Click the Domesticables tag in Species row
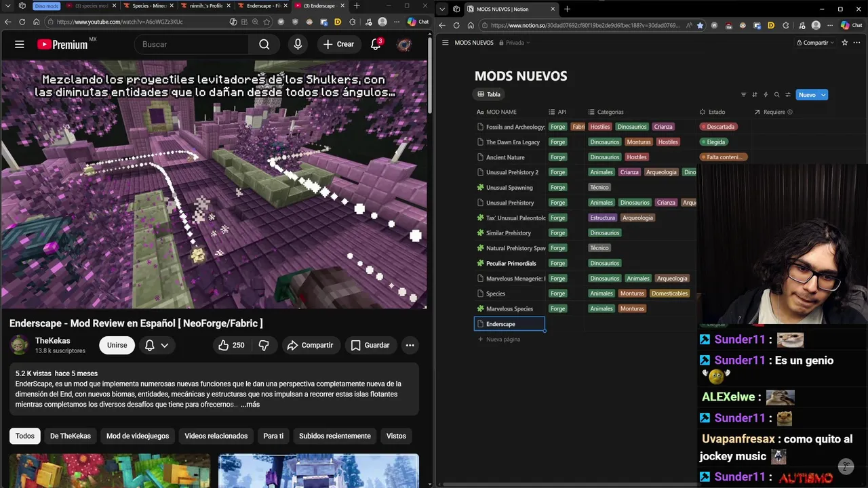 pos(669,293)
